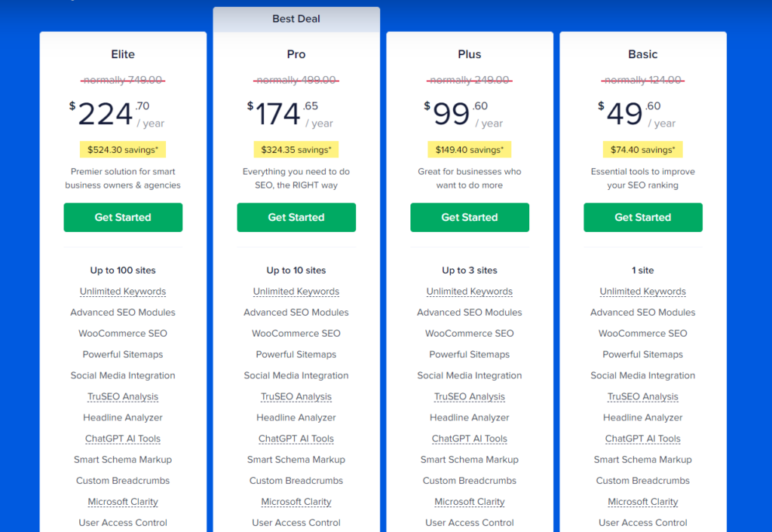
Task: Click the $524.30 savings badge
Action: tap(122, 149)
